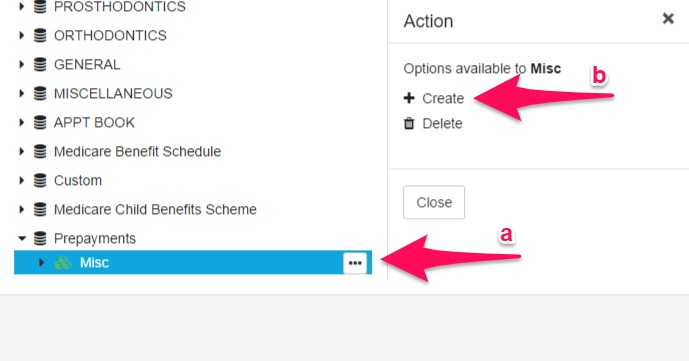Select the PROSTHODONTICS tree item
The width and height of the screenshot is (689, 361).
pyautogui.click(x=120, y=7)
